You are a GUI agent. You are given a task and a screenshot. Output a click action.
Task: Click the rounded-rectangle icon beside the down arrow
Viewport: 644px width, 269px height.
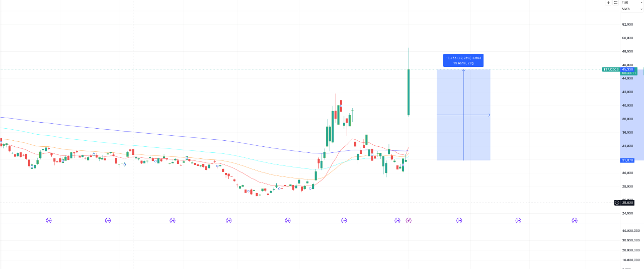pos(615,3)
